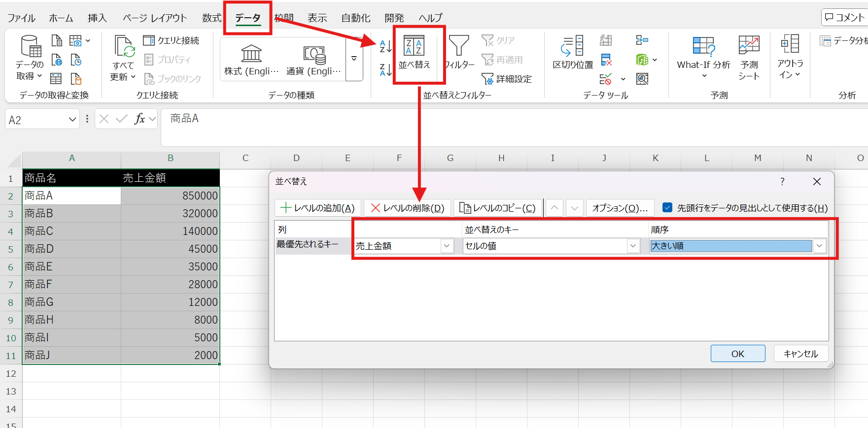
Task: Select cell with 320000
Action: coord(170,213)
